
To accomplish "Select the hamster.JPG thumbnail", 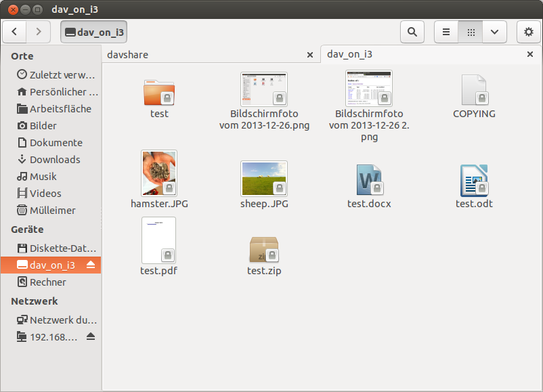I will coord(159,173).
